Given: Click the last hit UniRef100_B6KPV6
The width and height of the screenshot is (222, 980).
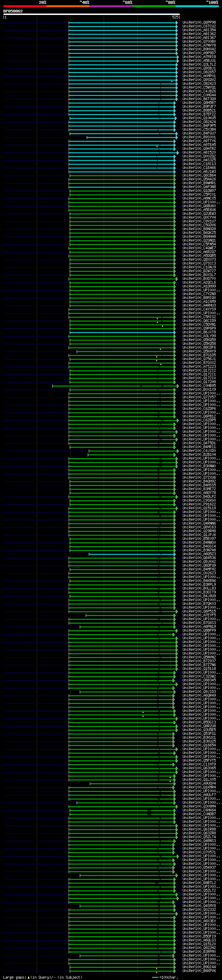Looking at the screenshot, I should pos(199,971).
